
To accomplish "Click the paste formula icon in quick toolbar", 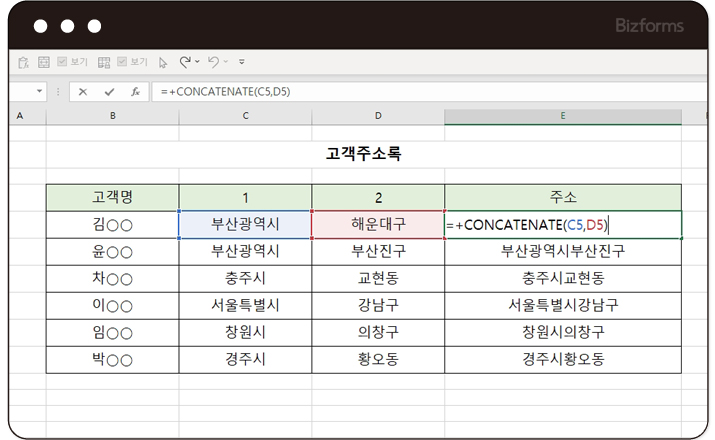I will 22,62.
